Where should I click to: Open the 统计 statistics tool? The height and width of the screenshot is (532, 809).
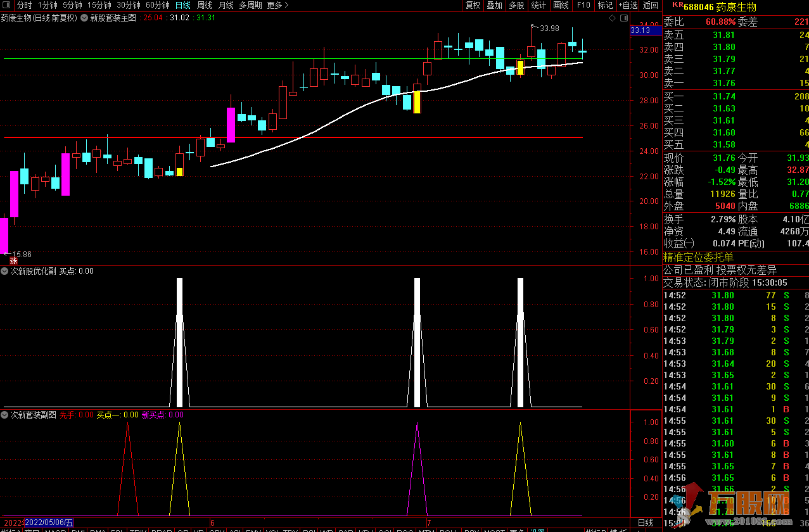tap(538, 5)
